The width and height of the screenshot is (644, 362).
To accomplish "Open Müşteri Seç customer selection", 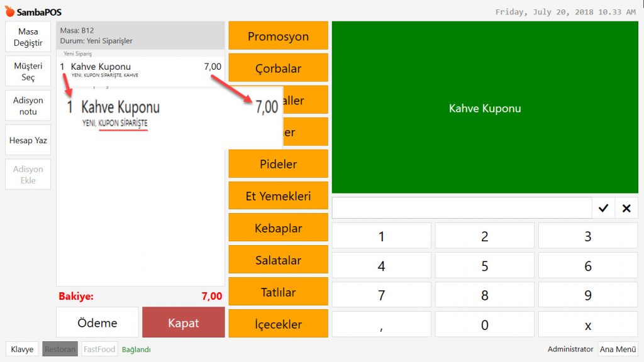I will click(28, 71).
